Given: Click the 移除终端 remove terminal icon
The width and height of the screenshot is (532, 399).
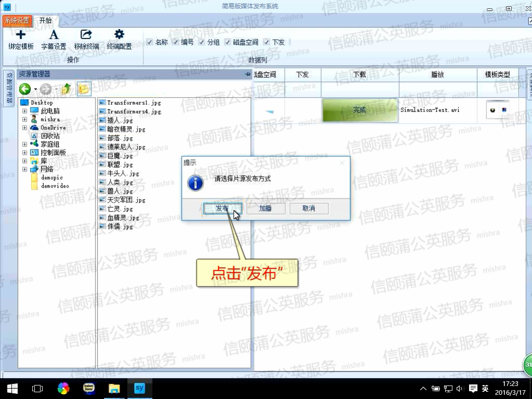Looking at the screenshot, I should tap(86, 35).
